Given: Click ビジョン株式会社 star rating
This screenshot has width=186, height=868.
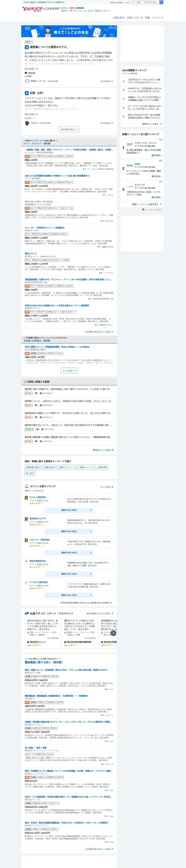Looking at the screenshot, I should (39, 503).
